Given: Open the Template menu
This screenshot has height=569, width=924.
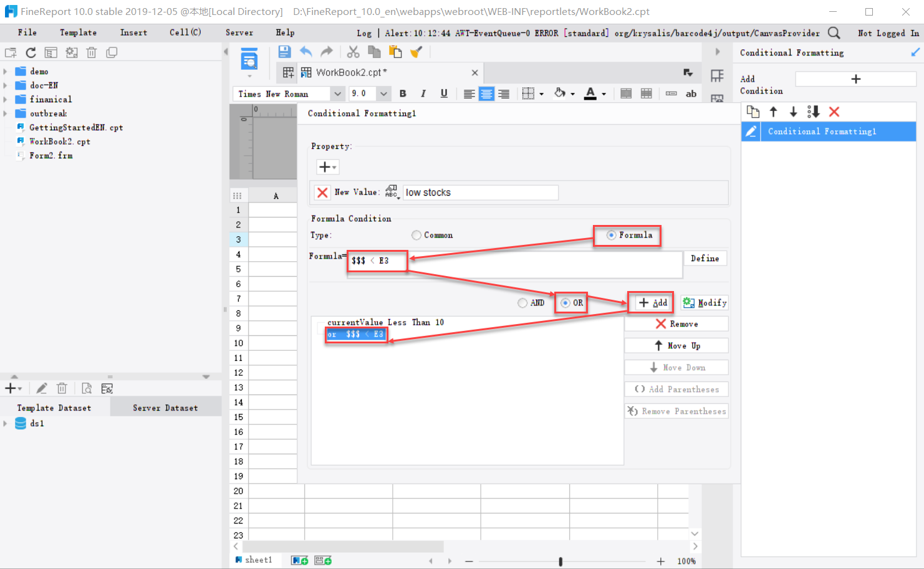Looking at the screenshot, I should (x=78, y=32).
